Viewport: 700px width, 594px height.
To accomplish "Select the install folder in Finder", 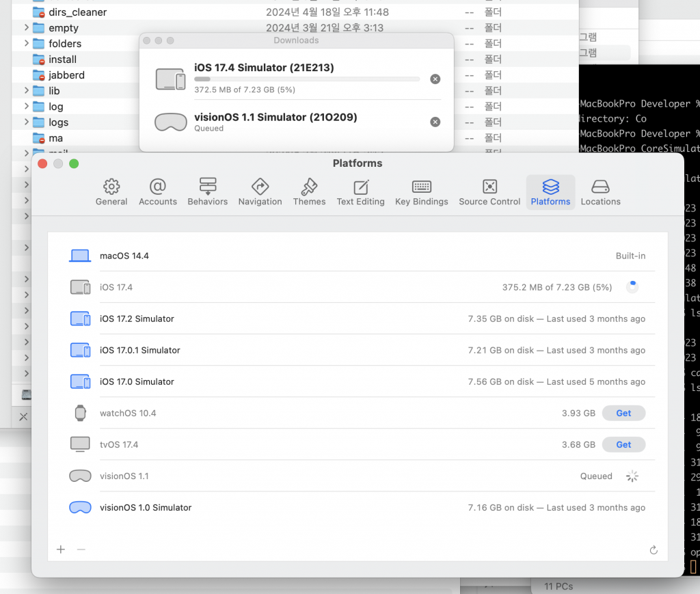I will 62,59.
